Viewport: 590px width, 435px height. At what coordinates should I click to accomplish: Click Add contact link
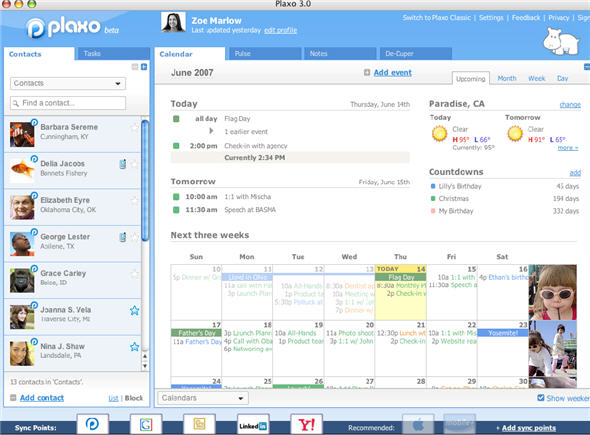pos(42,398)
